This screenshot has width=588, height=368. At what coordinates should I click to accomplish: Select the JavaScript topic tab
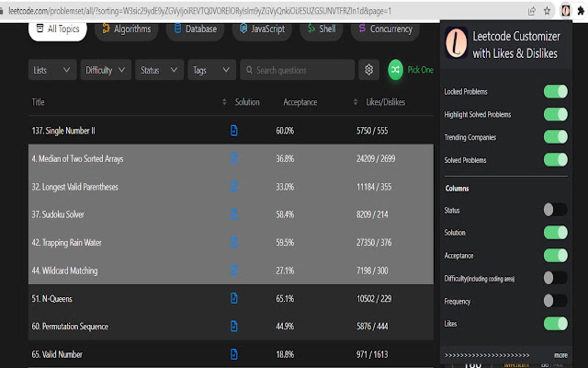[262, 29]
